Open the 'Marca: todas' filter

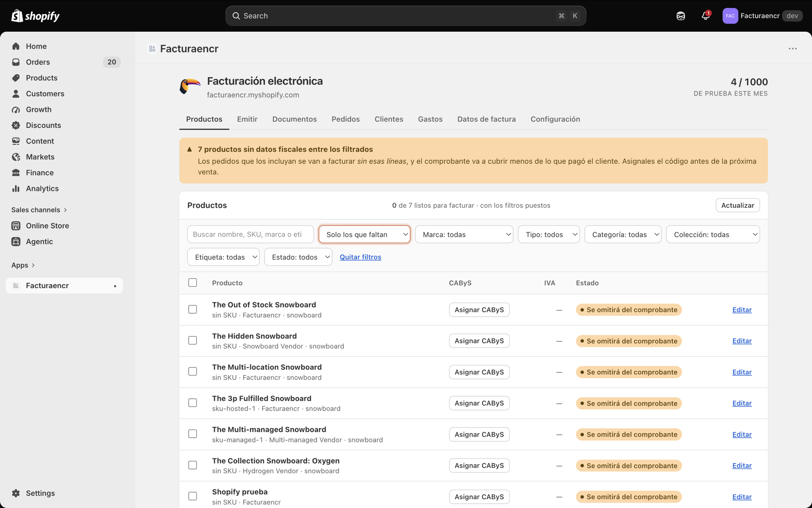tap(464, 235)
